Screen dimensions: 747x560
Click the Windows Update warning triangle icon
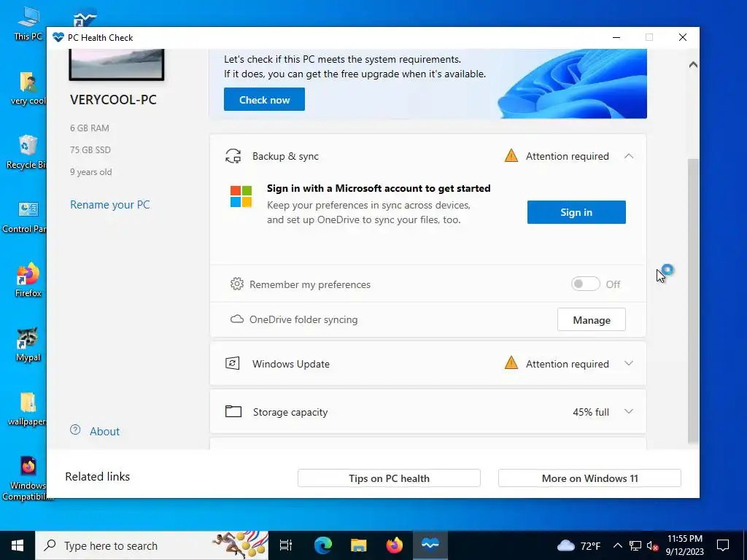pyautogui.click(x=511, y=363)
